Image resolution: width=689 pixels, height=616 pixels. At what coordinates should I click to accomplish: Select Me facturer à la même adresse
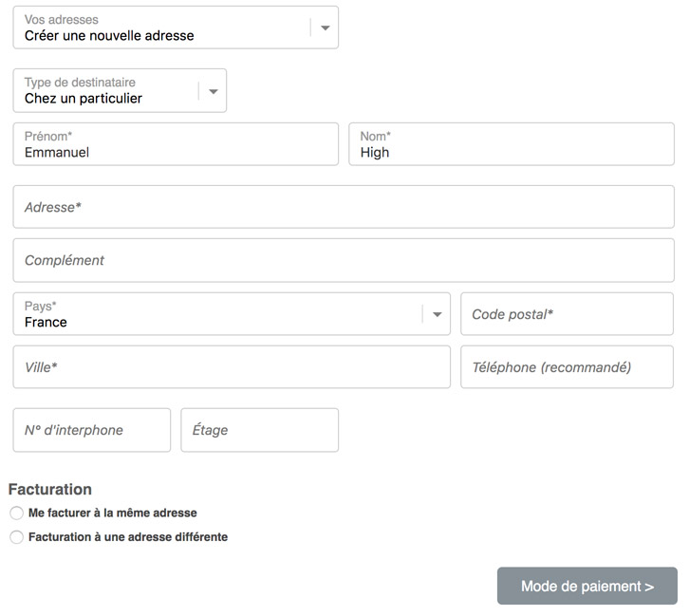[17, 513]
